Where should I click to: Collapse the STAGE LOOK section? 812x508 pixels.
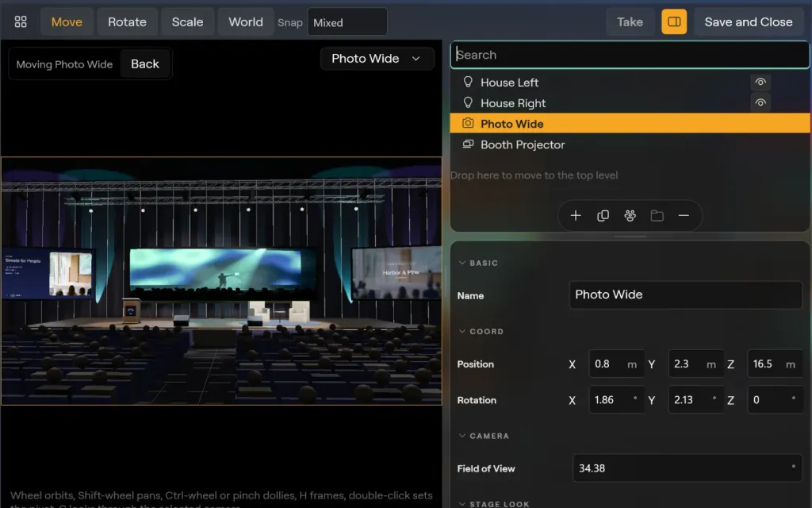click(x=493, y=504)
